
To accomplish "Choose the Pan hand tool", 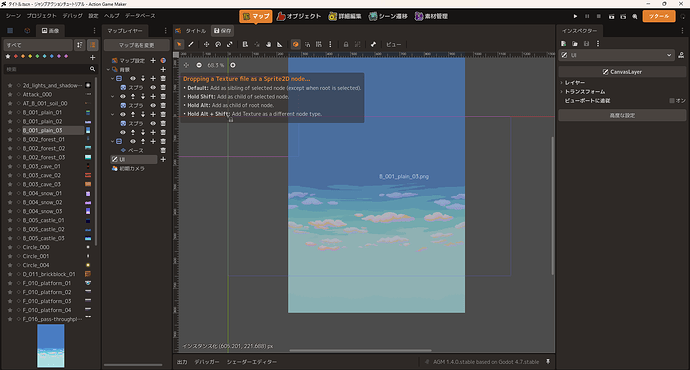I will (268, 44).
